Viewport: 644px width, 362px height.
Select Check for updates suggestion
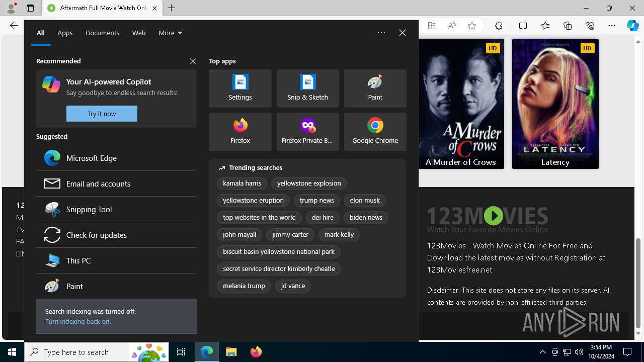click(116, 235)
